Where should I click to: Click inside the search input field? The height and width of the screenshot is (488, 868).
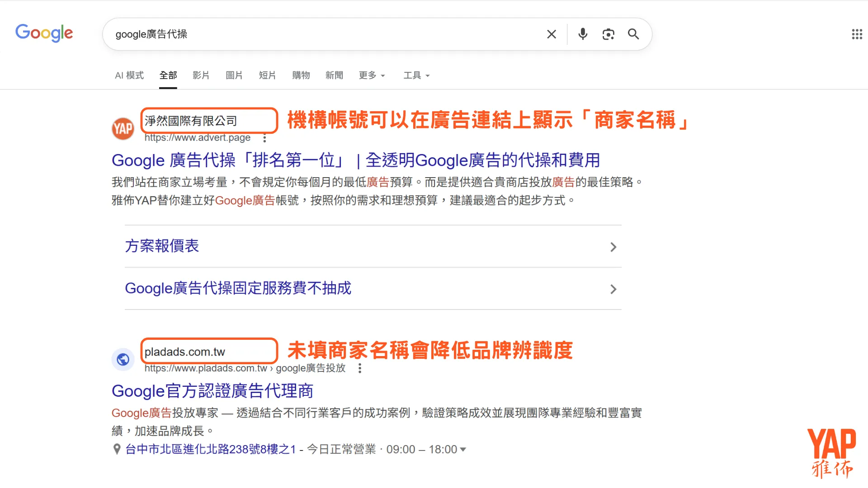[x=316, y=34]
